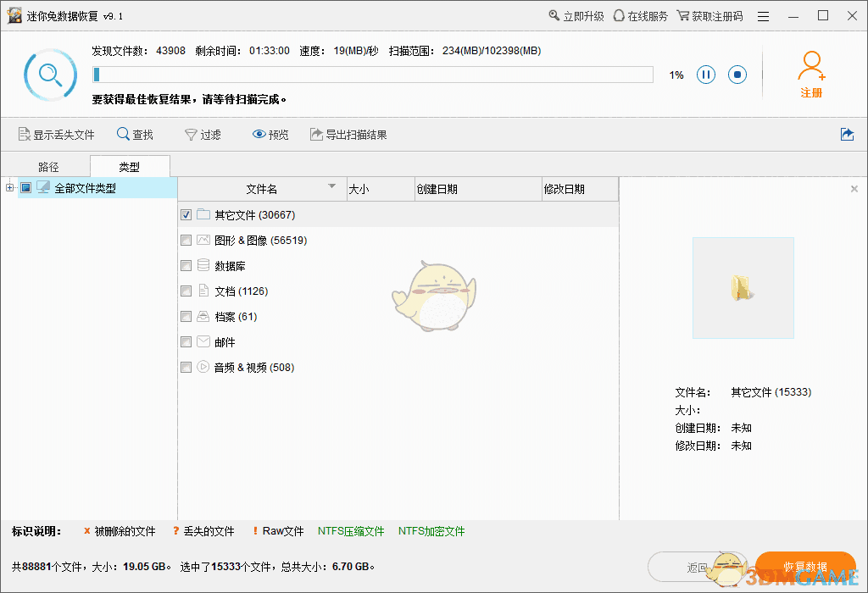Switch to the 路径 tab

pyautogui.click(x=47, y=166)
